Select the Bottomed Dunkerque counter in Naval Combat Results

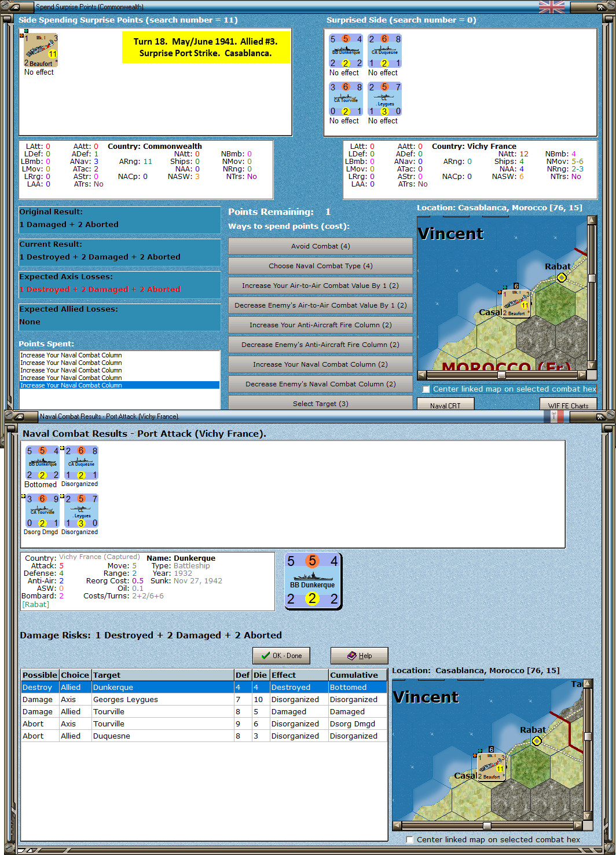pyautogui.click(x=42, y=463)
